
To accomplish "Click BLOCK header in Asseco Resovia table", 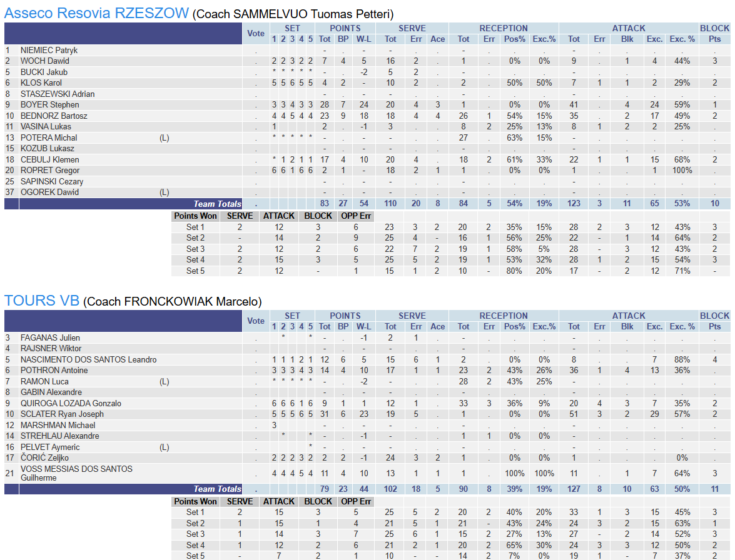I will (714, 28).
